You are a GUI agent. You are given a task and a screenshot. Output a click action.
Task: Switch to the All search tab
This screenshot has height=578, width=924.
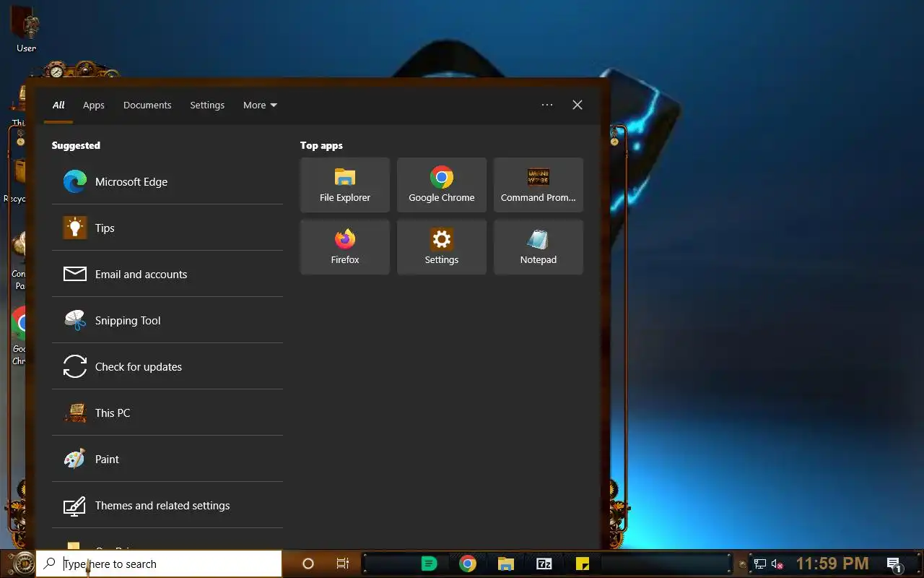click(x=58, y=105)
